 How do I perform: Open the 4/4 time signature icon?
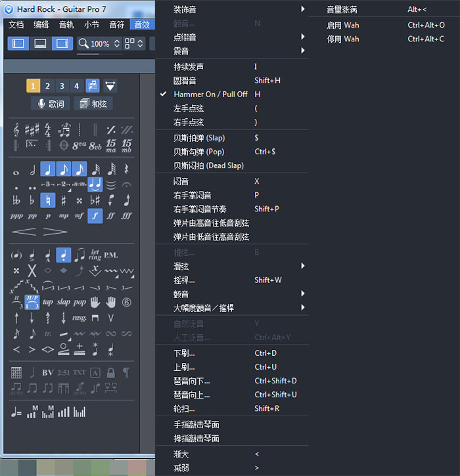tap(48, 130)
